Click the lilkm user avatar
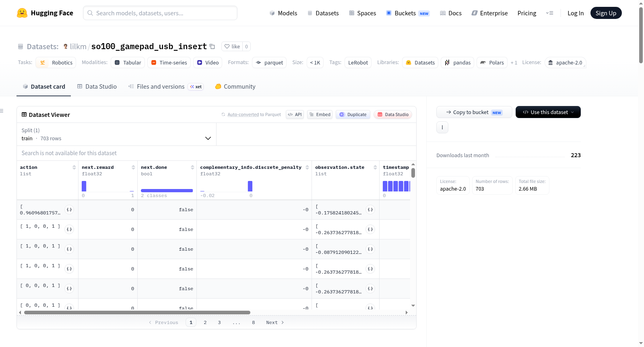Screen dimensions: 644x347 tap(66, 46)
